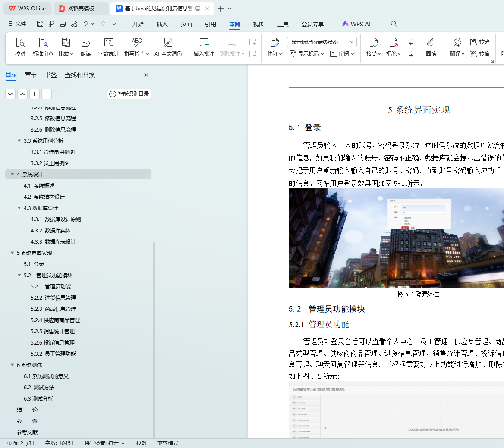The height and width of the screenshot is (448, 504).
Task: Expand all outline levels chevron-down button
Action: pyautogui.click(x=10, y=94)
